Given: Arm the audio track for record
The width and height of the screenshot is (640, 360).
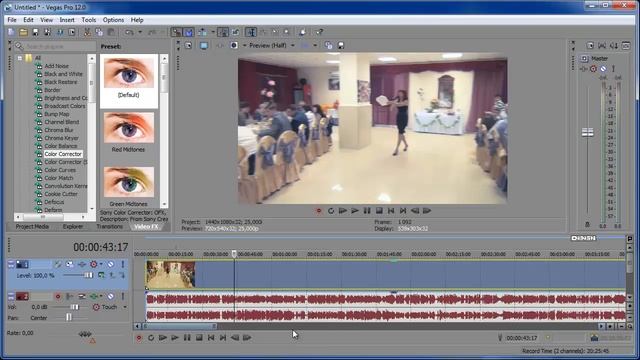Looking at the screenshot, I should coord(58,296).
